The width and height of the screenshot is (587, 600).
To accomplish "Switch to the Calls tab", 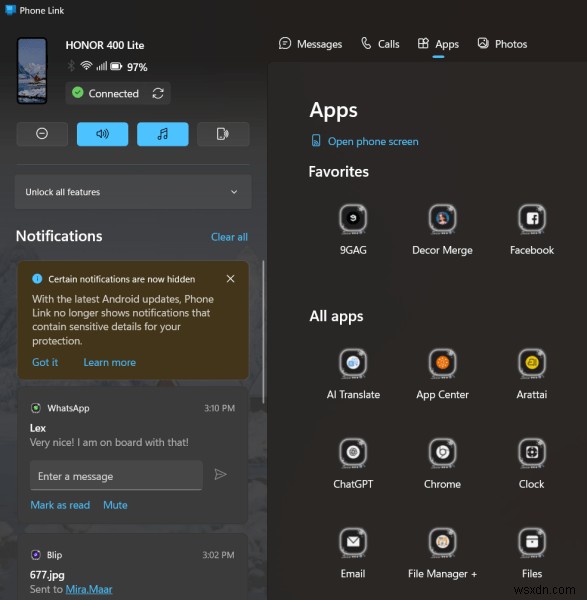I will (380, 44).
